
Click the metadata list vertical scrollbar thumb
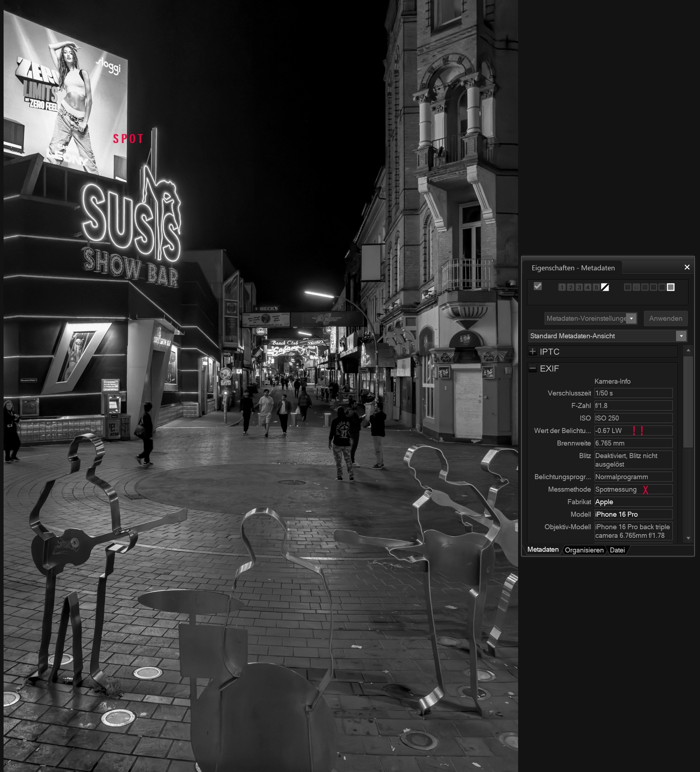coord(688,402)
